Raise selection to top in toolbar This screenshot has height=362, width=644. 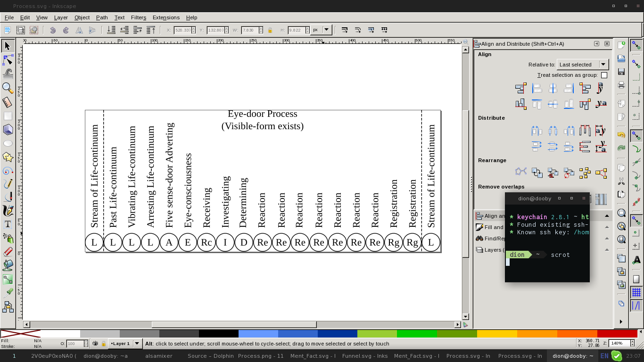point(151,30)
